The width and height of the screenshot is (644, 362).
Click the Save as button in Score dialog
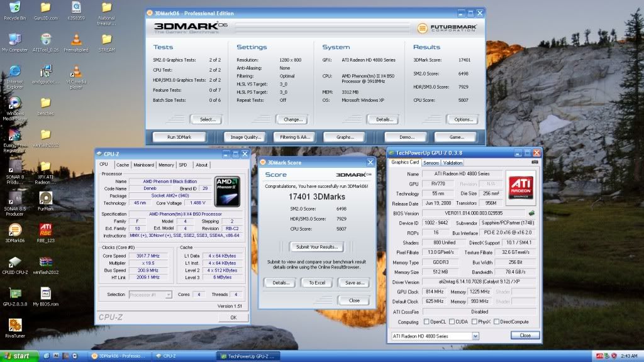pos(354,283)
